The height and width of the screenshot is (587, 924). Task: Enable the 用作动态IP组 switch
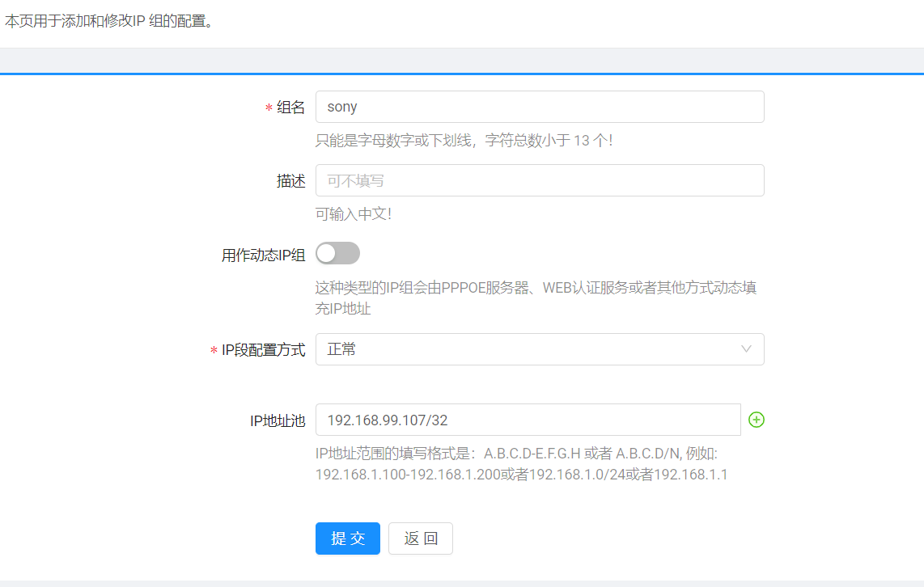pos(337,254)
